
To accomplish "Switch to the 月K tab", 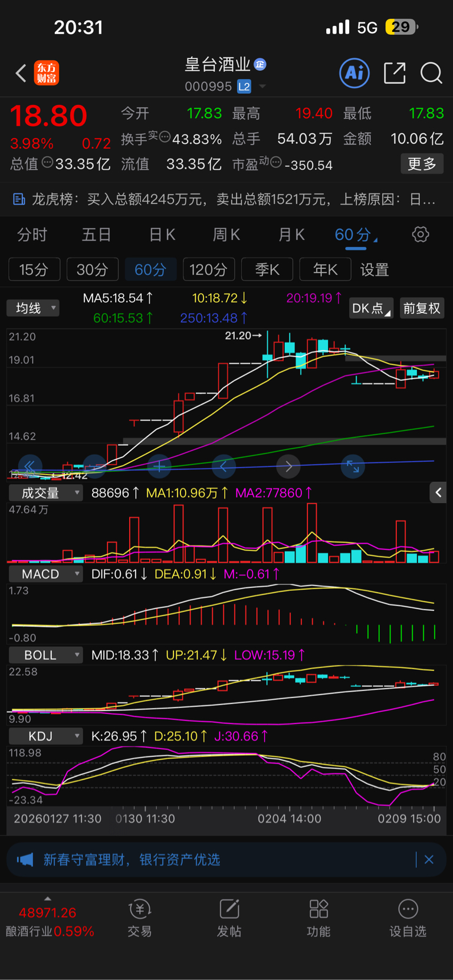I will click(291, 235).
